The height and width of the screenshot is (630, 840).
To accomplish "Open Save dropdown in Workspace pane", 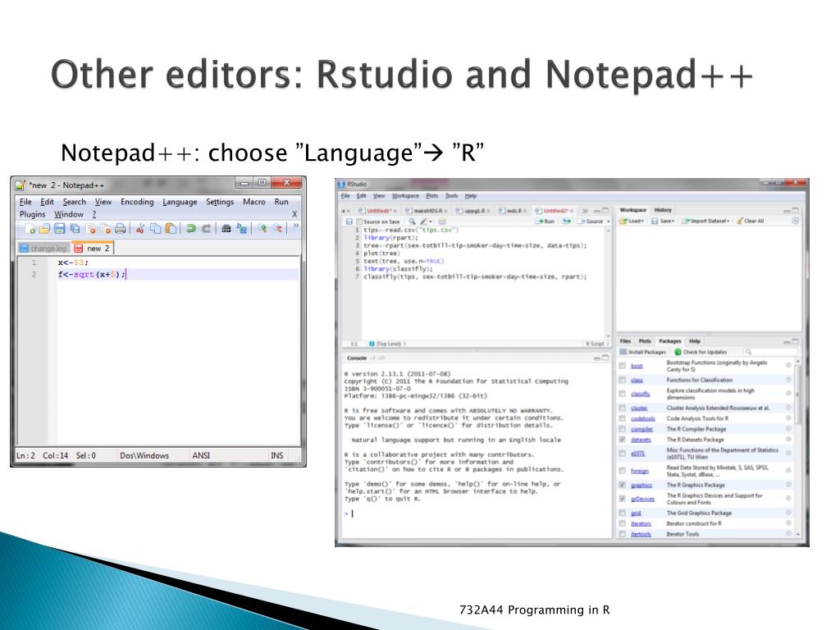I will coord(663,221).
